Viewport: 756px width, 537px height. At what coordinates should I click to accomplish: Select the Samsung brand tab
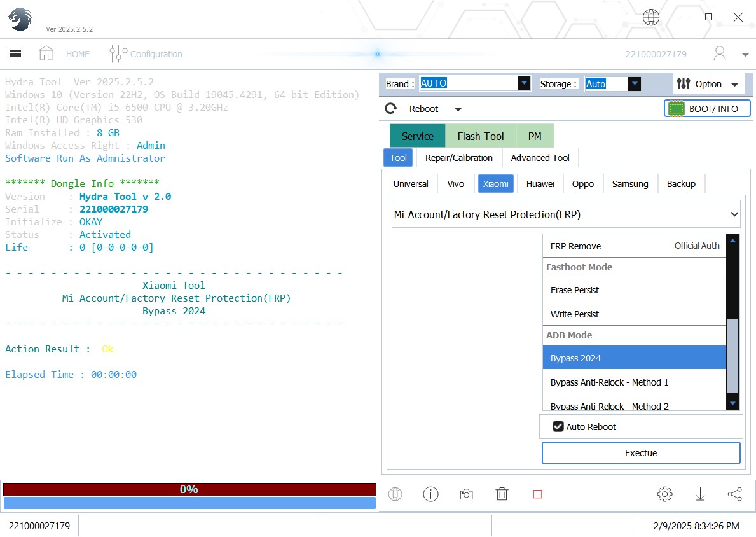630,184
